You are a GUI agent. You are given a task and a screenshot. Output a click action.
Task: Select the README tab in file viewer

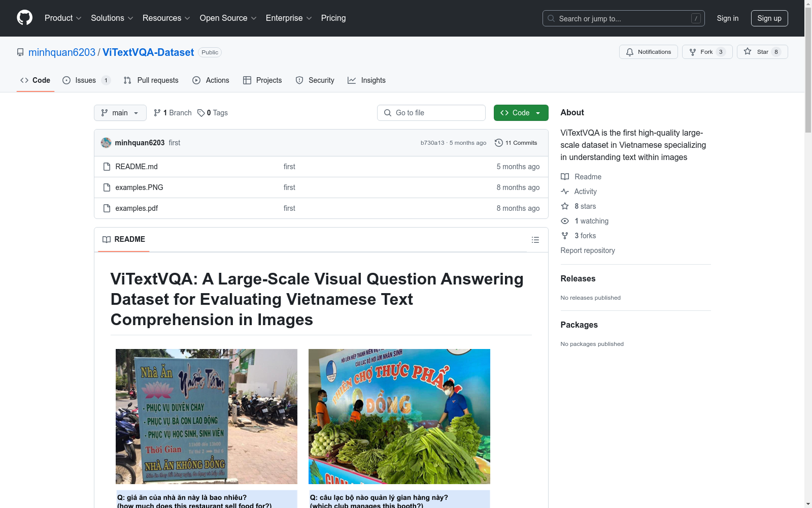[124, 239]
